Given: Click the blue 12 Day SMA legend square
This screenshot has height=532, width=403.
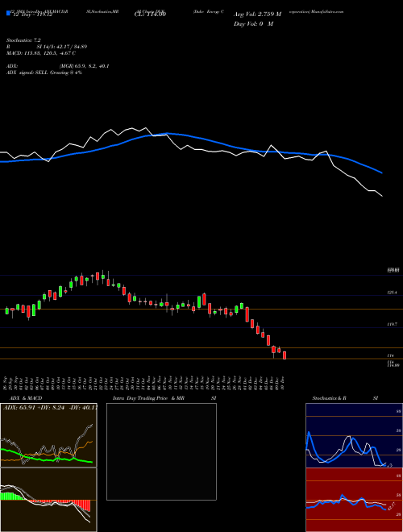Looking at the screenshot, I should tap(8, 14).
